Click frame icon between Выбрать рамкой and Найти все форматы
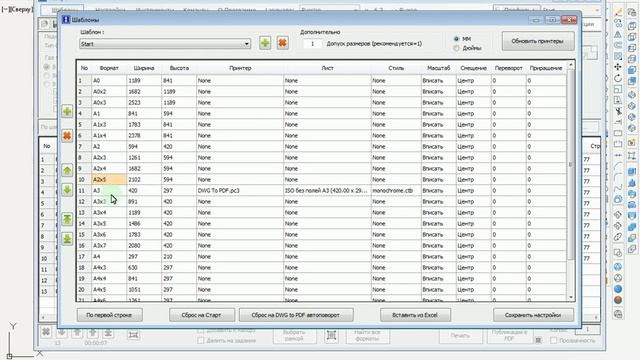The width and height of the screenshot is (640, 360). pyautogui.click(x=331, y=336)
